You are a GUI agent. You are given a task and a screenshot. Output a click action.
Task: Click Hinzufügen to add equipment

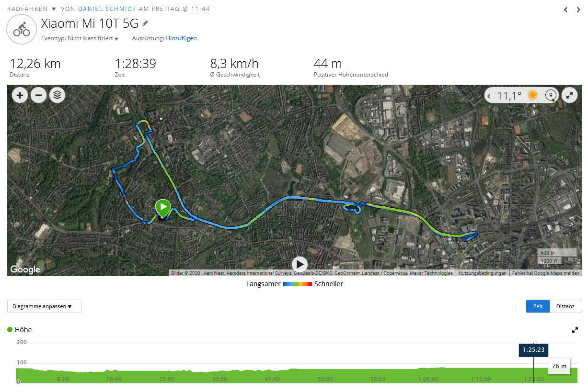pos(181,38)
